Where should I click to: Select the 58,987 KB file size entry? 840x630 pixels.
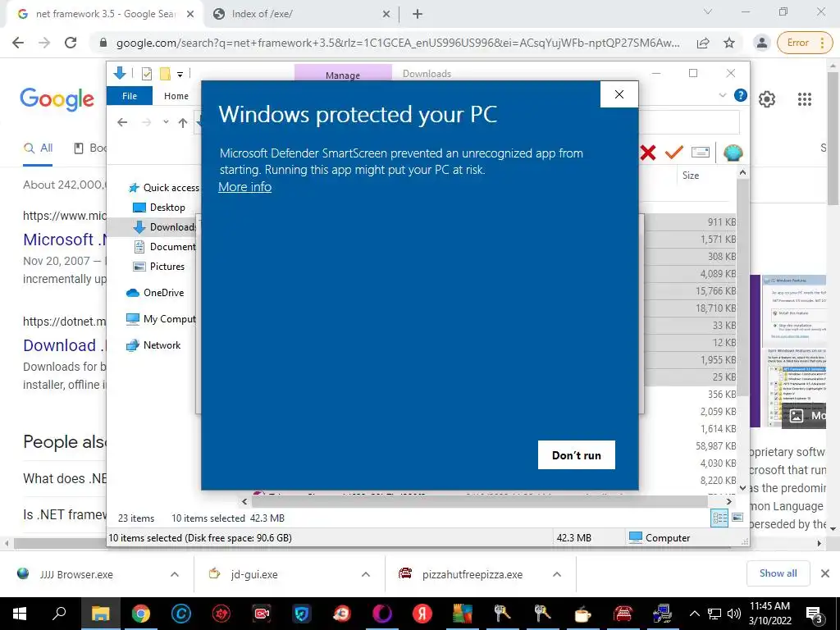point(715,445)
